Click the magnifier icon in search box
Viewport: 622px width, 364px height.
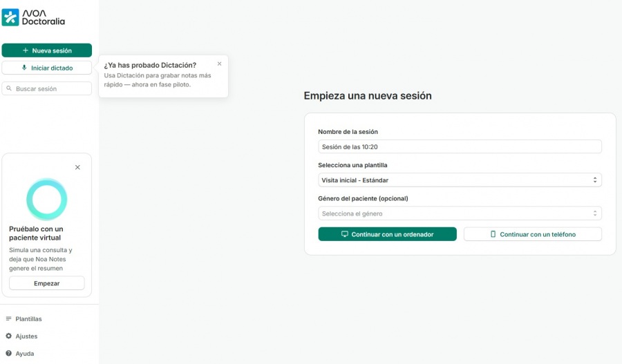point(9,88)
